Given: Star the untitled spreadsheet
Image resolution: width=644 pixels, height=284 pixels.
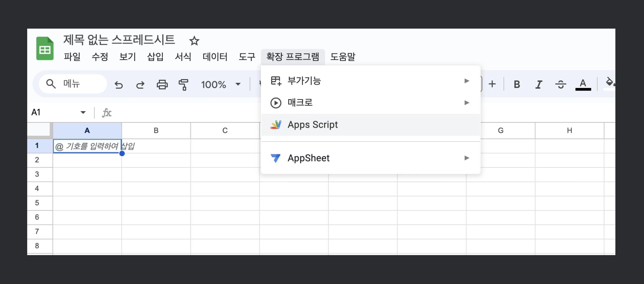Looking at the screenshot, I should click(x=194, y=41).
